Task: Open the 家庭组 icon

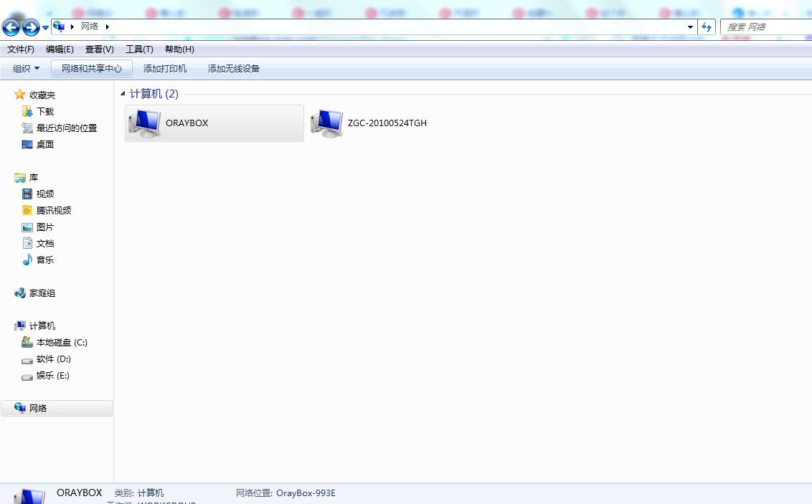Action: click(20, 293)
